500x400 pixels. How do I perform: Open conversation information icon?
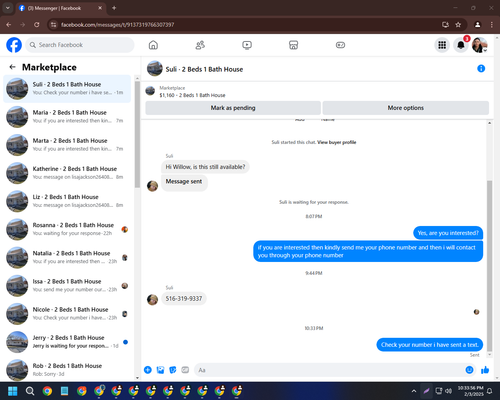pos(481,68)
